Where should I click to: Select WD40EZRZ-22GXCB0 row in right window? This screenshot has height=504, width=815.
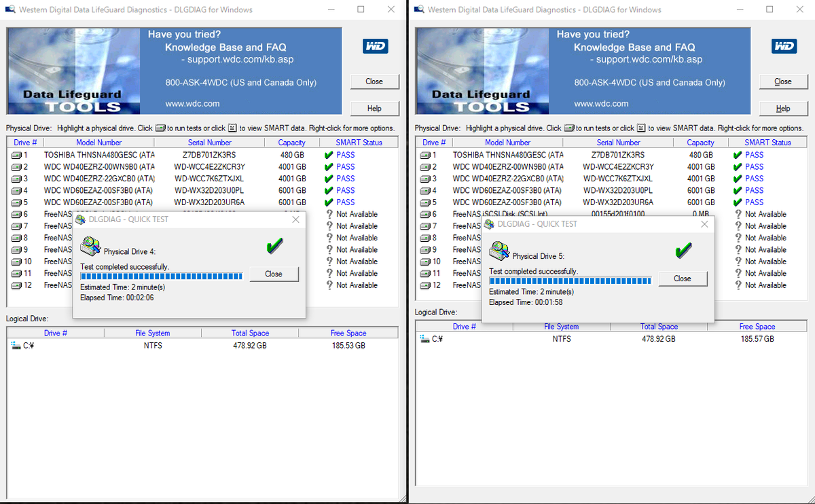[x=611, y=179]
